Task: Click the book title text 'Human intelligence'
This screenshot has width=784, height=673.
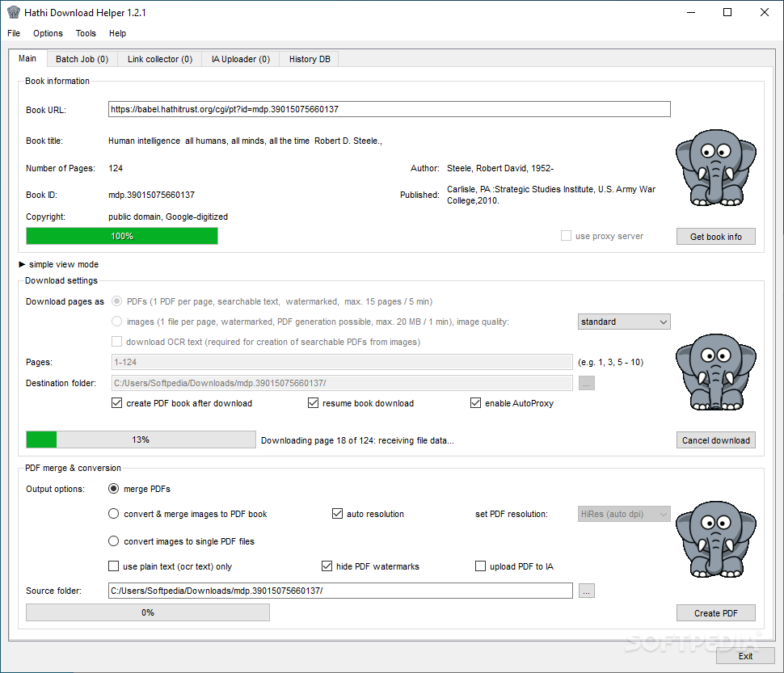Action: 144,141
